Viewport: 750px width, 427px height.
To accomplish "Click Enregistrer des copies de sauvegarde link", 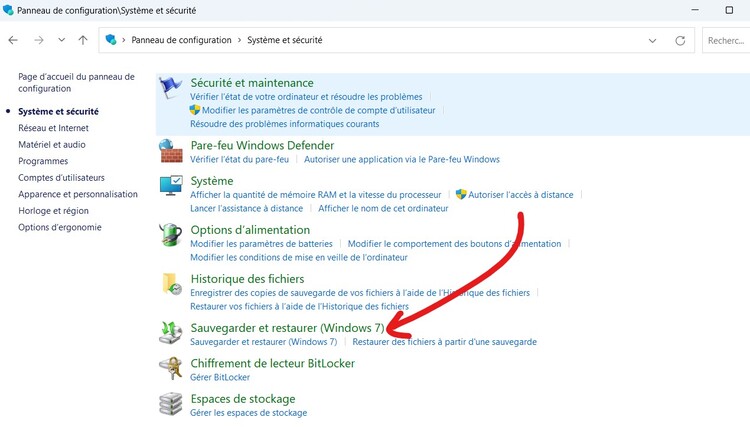I will (x=360, y=293).
